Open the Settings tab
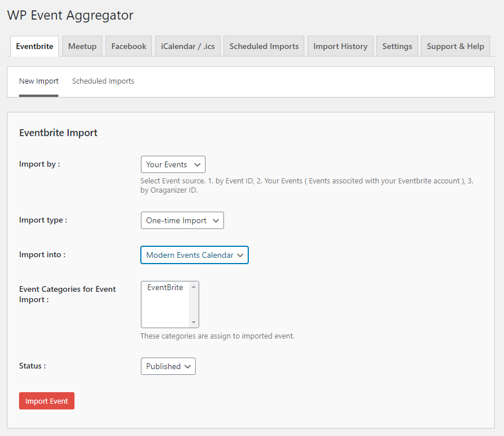Viewport: 504px width, 436px height. [397, 46]
